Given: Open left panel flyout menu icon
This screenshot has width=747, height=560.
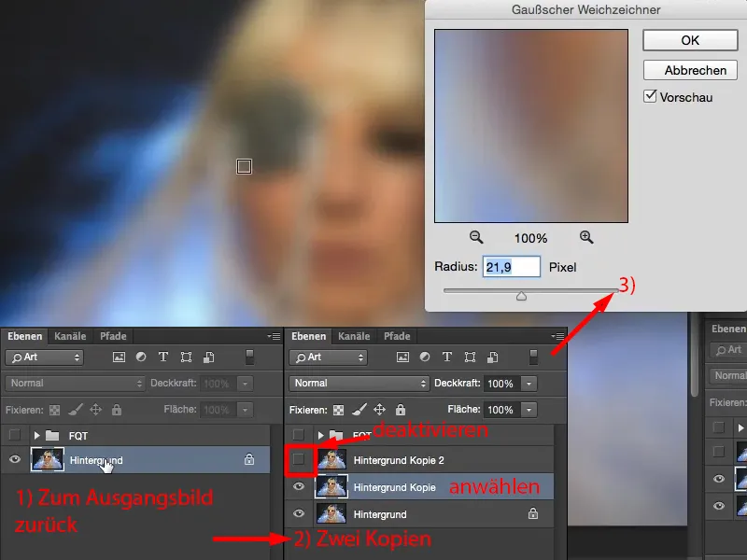Looking at the screenshot, I should coord(274,336).
